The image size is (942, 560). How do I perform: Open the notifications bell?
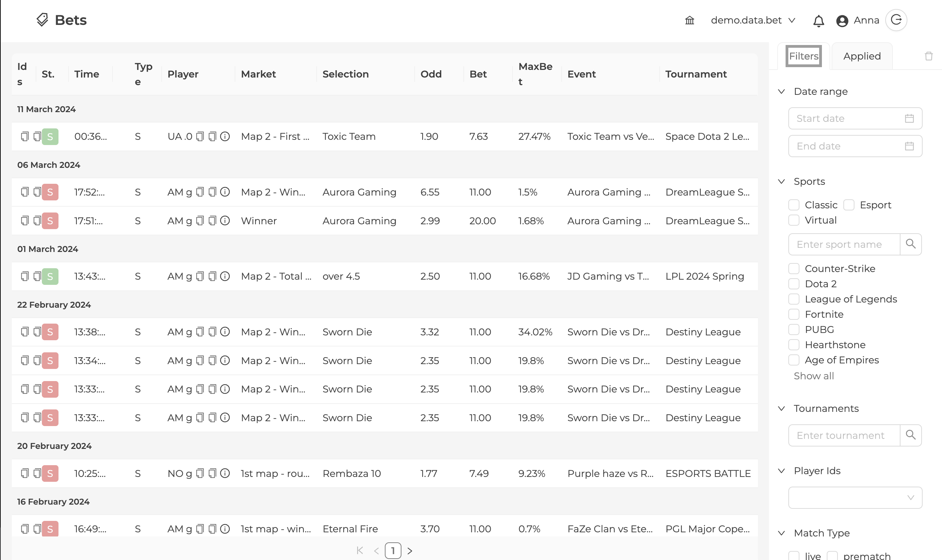[818, 21]
